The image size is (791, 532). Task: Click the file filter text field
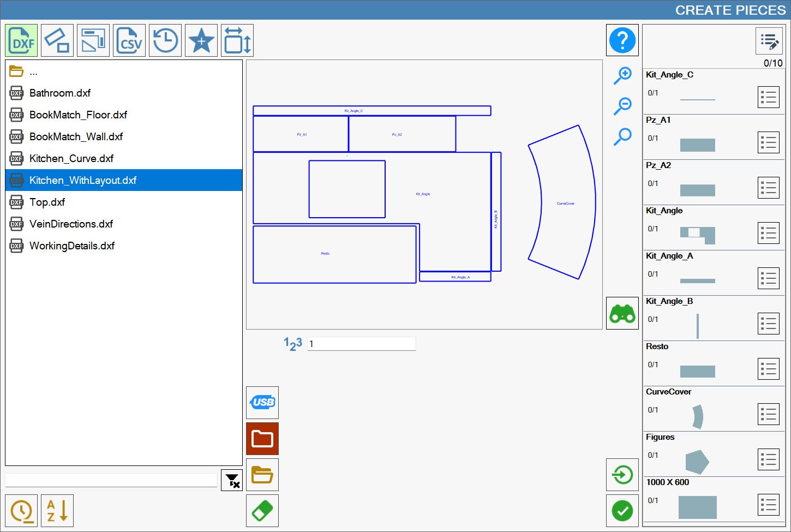111,480
